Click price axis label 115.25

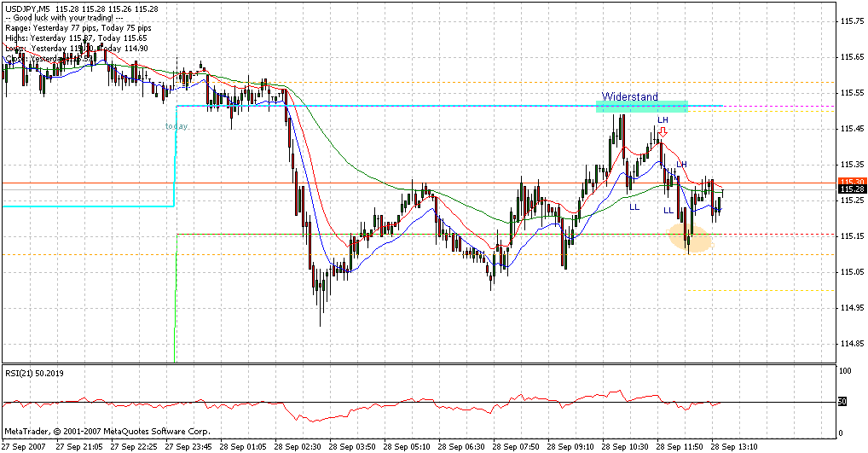852,200
